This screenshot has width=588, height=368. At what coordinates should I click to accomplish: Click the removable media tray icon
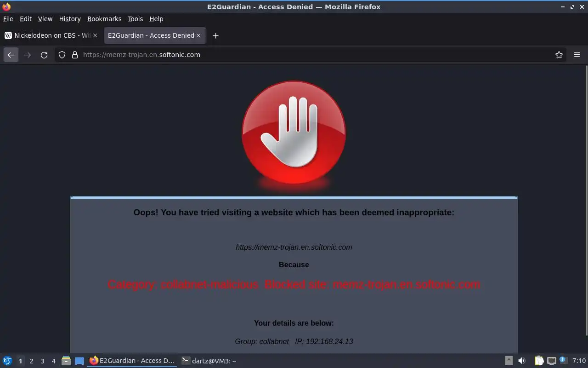click(509, 361)
